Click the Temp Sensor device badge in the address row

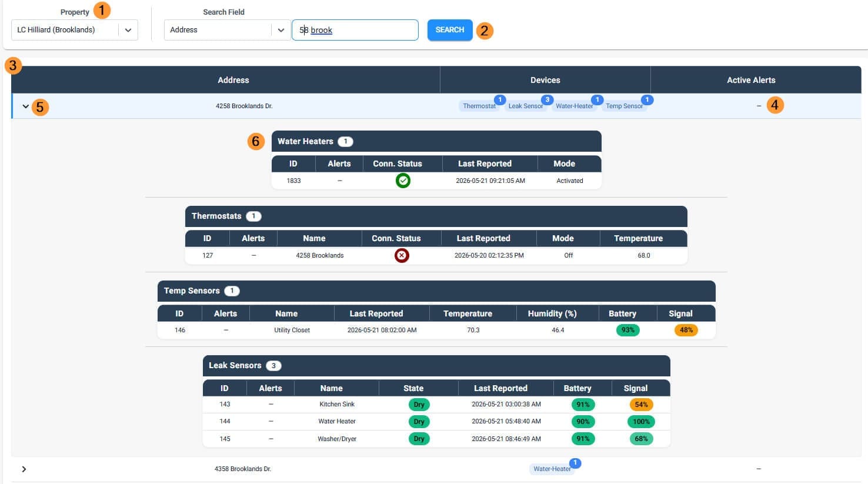[x=624, y=106]
